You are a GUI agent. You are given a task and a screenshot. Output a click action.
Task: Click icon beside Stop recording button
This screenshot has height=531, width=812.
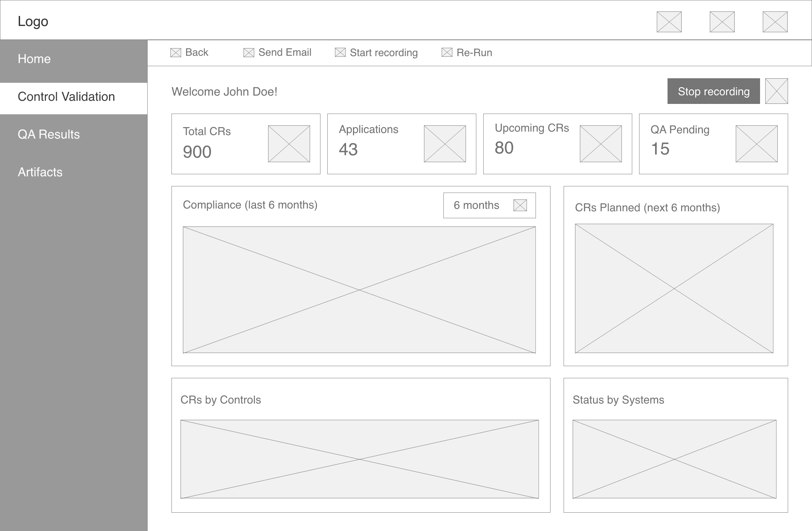coord(776,91)
